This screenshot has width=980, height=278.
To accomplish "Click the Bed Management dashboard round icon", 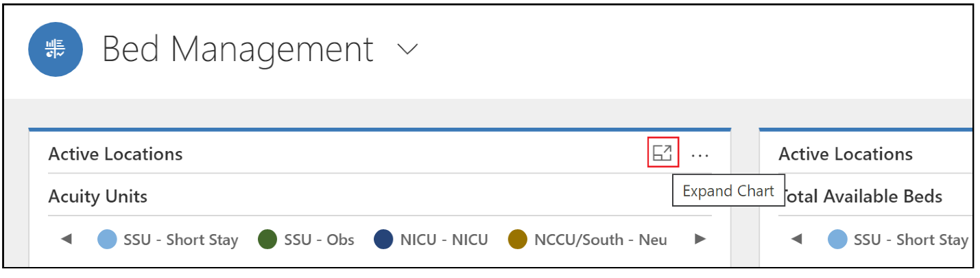I will (x=56, y=50).
